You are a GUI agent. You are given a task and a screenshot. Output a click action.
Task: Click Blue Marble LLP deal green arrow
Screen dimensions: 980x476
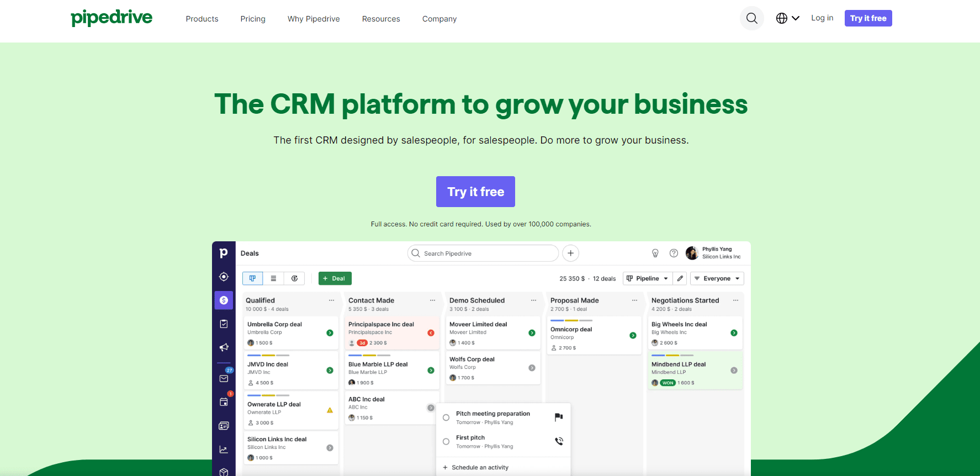click(431, 371)
